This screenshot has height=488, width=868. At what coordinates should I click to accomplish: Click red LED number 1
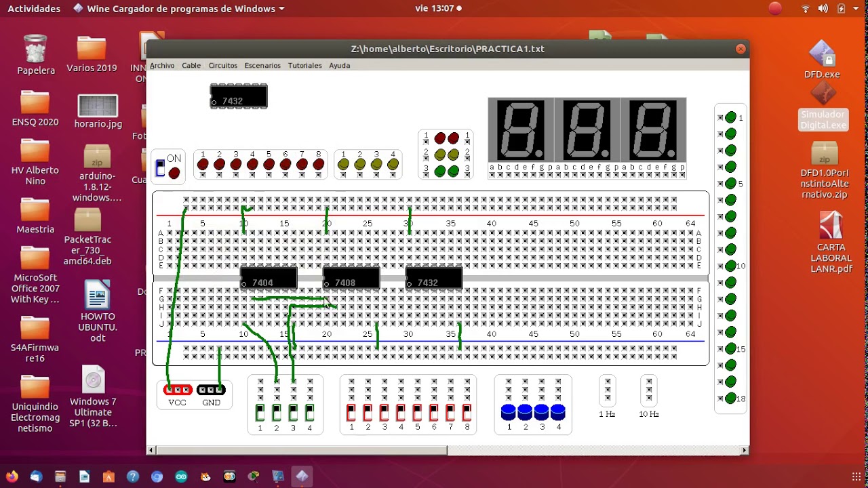[x=202, y=164]
